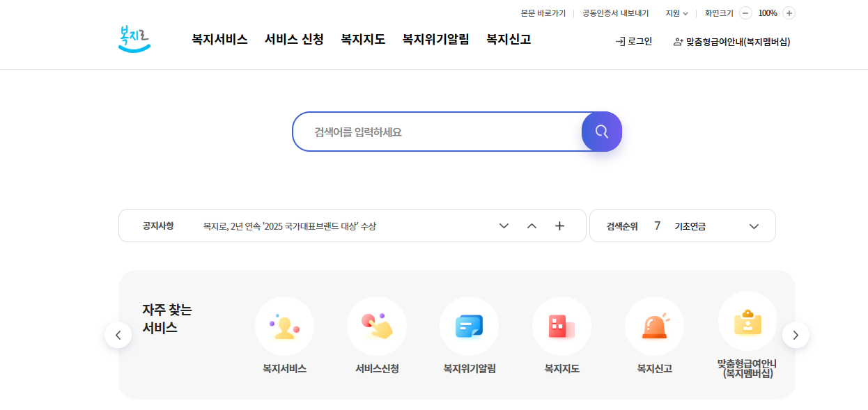Click the 복지위기알림 chat bubble icon
Viewport: 868px width, 410px height.
470,326
